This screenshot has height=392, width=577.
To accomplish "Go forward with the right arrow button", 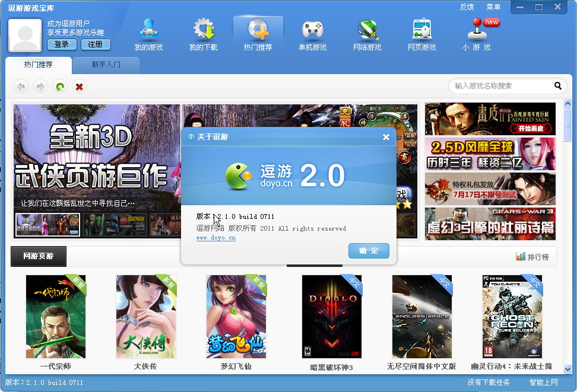I will click(40, 87).
